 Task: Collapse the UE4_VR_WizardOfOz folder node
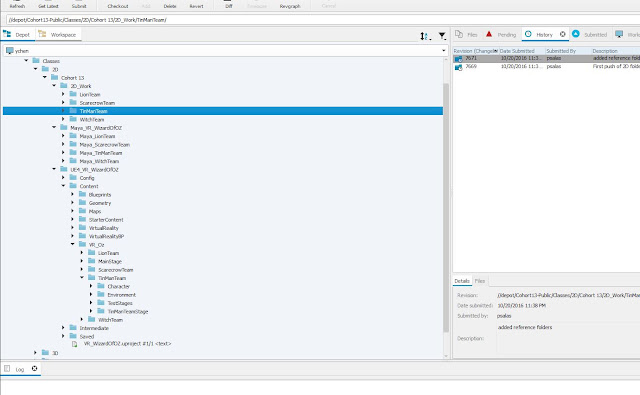tap(54, 169)
